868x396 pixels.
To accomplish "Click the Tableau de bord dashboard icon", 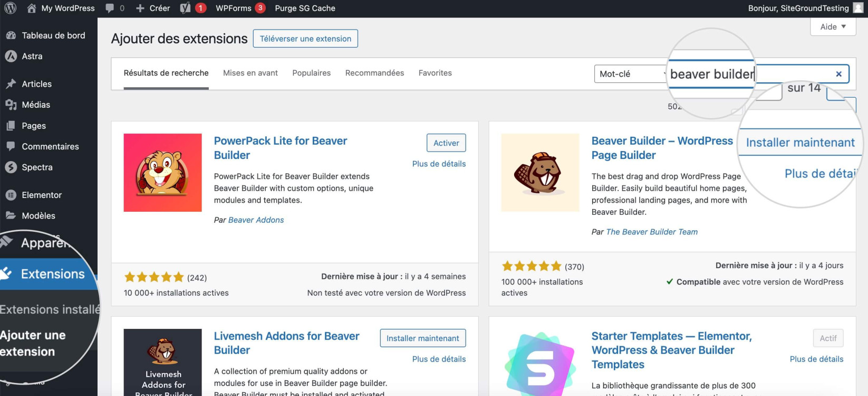I will tap(11, 35).
